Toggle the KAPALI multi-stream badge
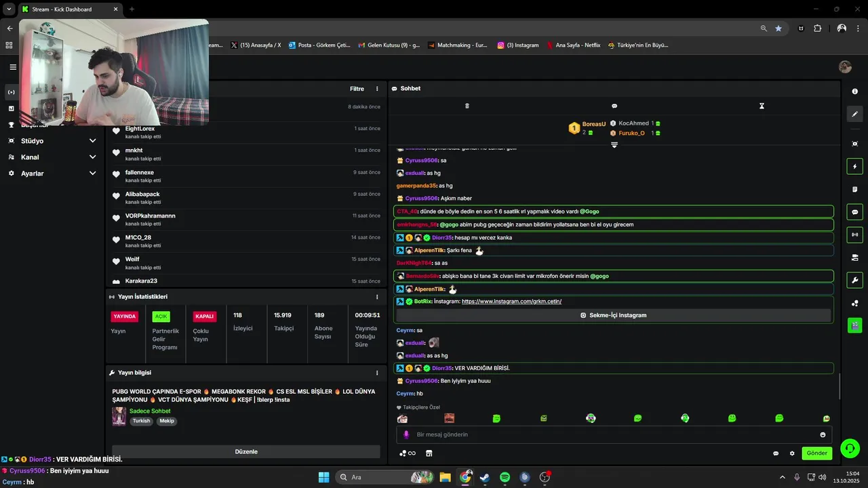This screenshot has width=868, height=488. [x=204, y=317]
